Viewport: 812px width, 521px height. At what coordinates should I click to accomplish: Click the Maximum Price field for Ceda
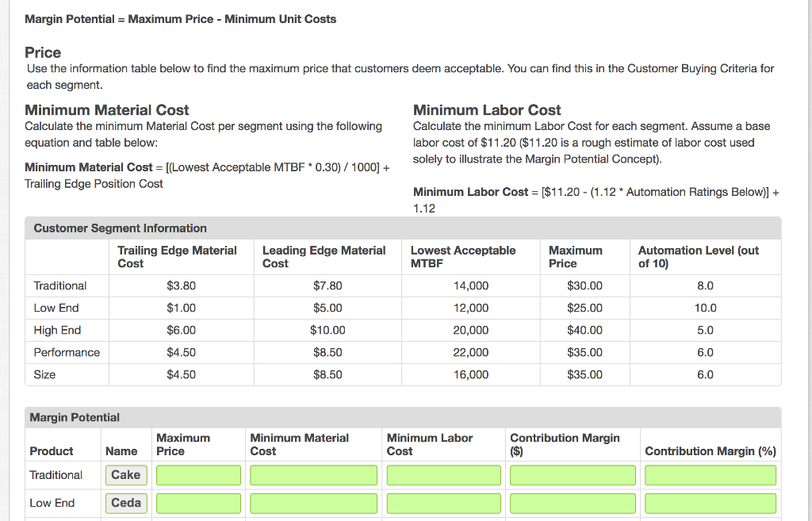coord(197,503)
